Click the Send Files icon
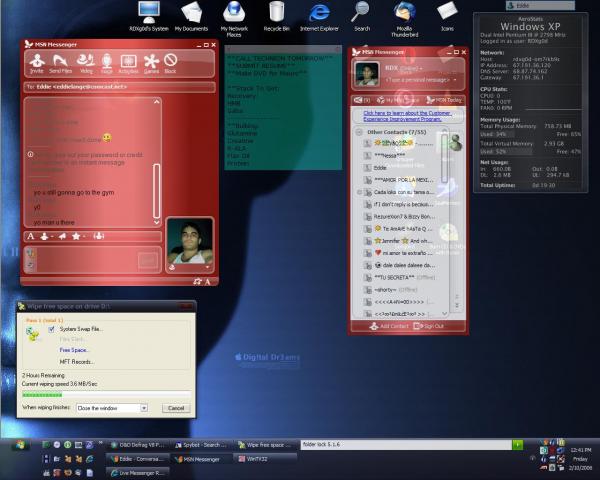 pyautogui.click(x=60, y=64)
